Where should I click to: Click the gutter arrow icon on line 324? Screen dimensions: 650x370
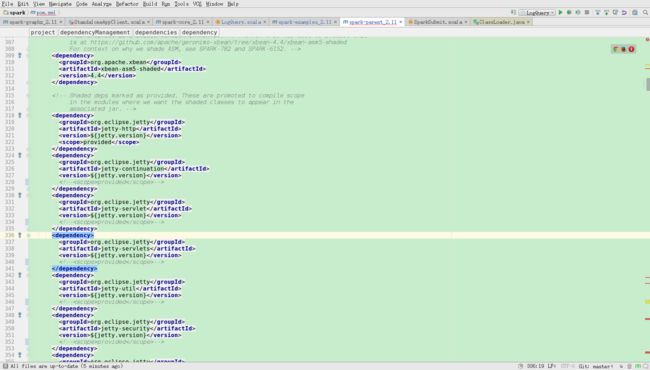[x=19, y=155]
